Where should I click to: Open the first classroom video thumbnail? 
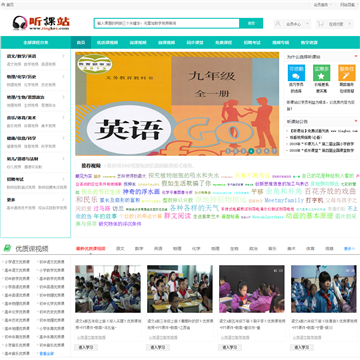point(108,289)
